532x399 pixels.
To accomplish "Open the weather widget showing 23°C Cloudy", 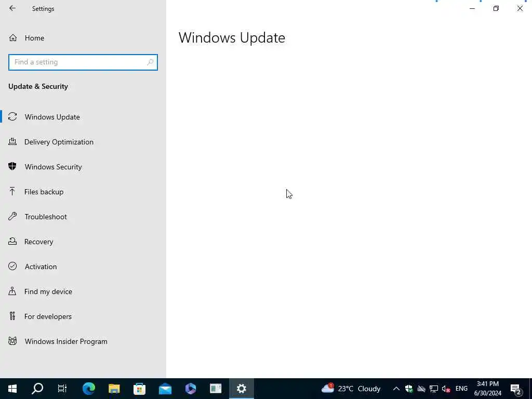I will click(351, 389).
